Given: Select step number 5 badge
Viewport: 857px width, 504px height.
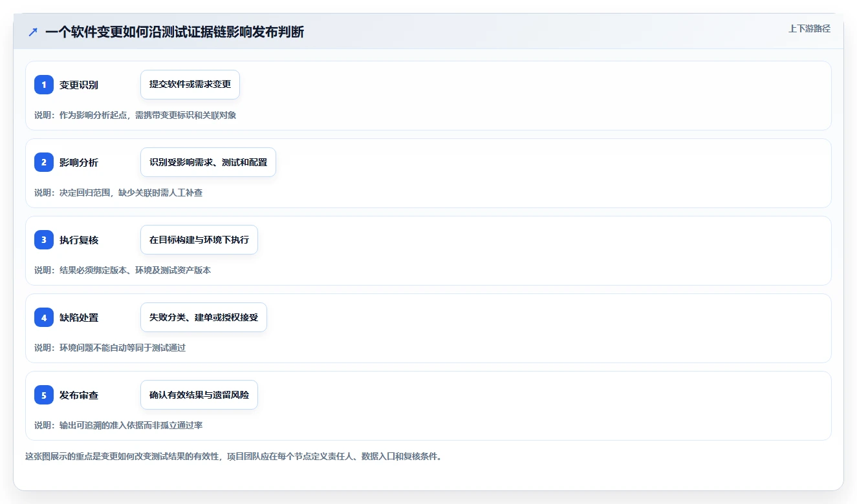Looking at the screenshot, I should [x=44, y=395].
